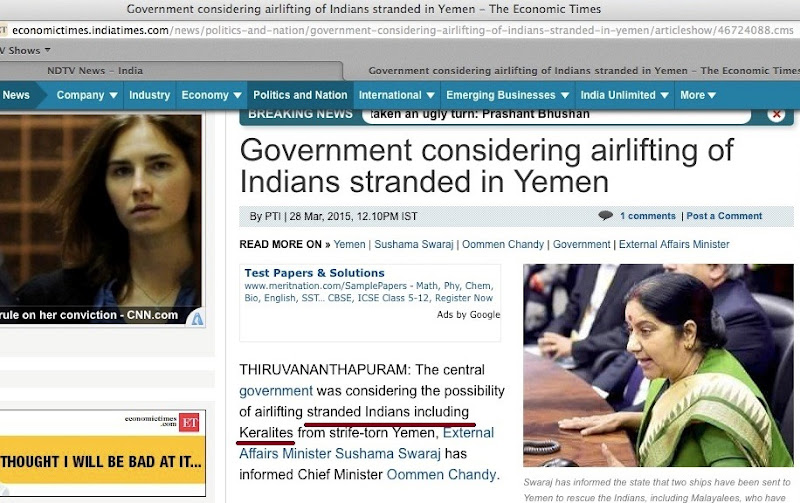Select the Politics and Nation tab

pos(300,95)
